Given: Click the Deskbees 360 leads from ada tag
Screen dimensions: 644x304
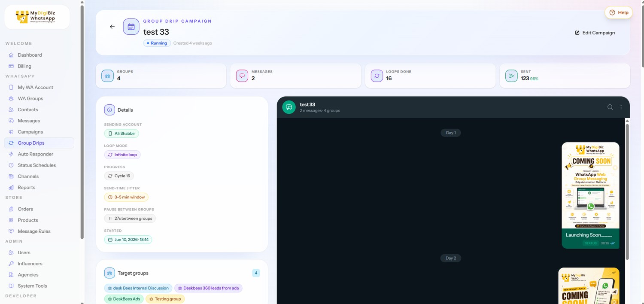Looking at the screenshot, I should tap(208, 288).
